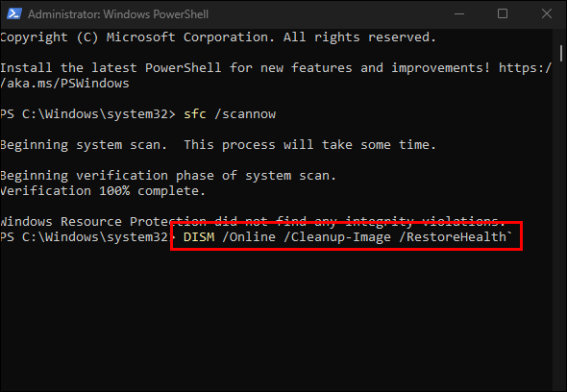Click the Windows Resource Protection result line
This screenshot has height=392, width=567.
(x=253, y=219)
